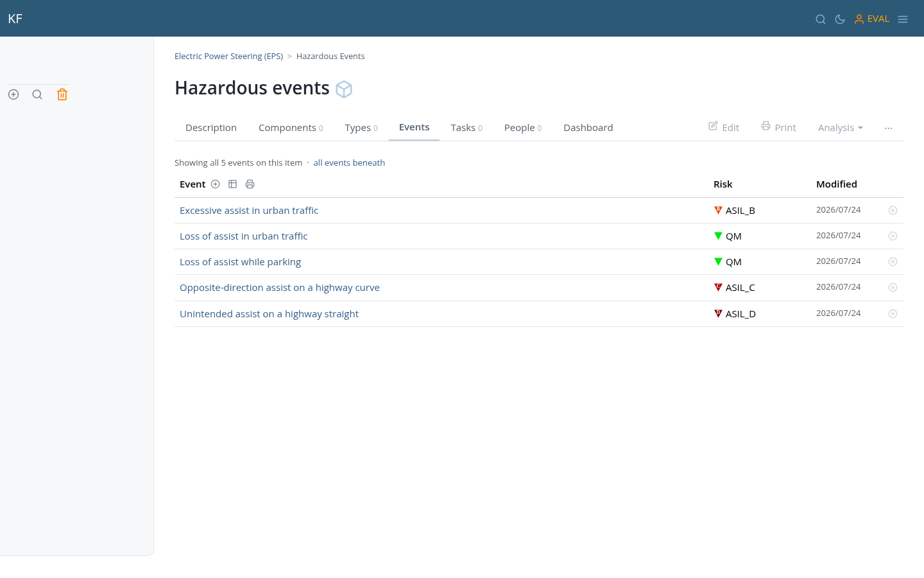This screenshot has height=578, width=924.
Task: Click the ASIL_D risk triangle icon
Action: click(x=718, y=313)
